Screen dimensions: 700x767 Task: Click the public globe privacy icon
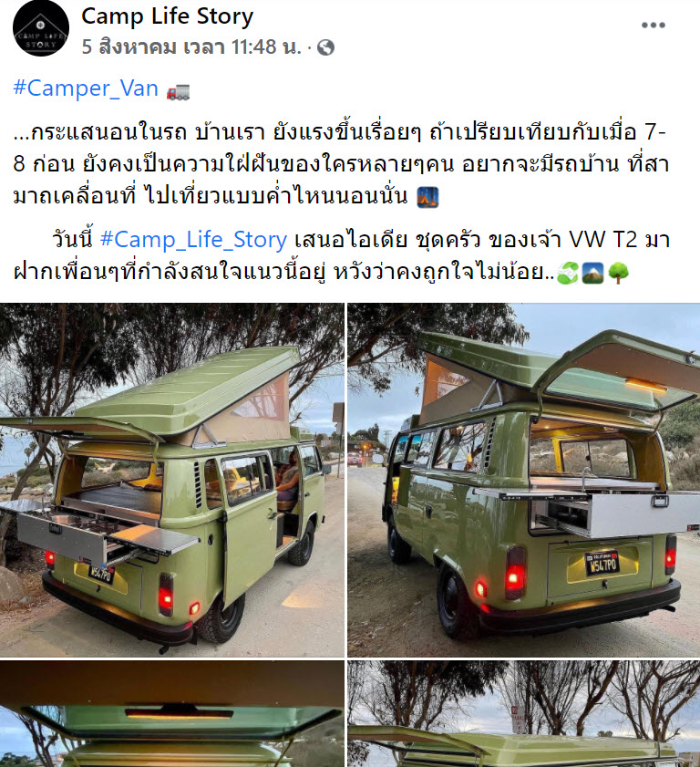point(325,47)
